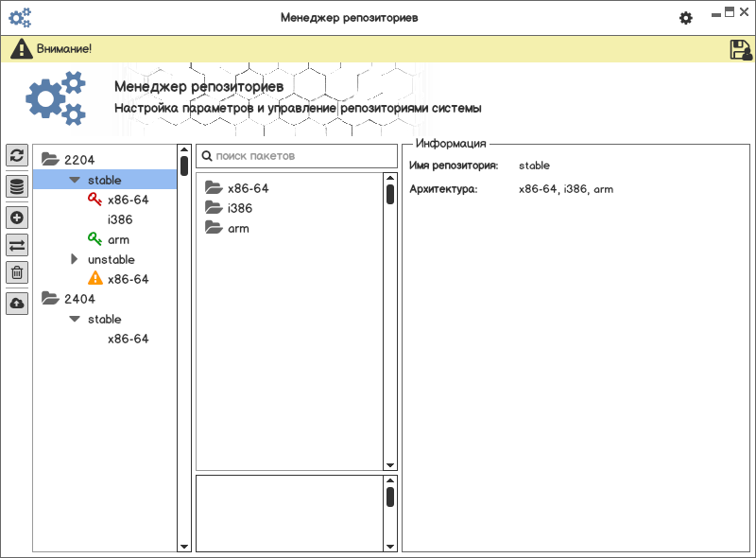Select arm with the green key
Viewport: 756px width, 558px height.
tap(118, 239)
